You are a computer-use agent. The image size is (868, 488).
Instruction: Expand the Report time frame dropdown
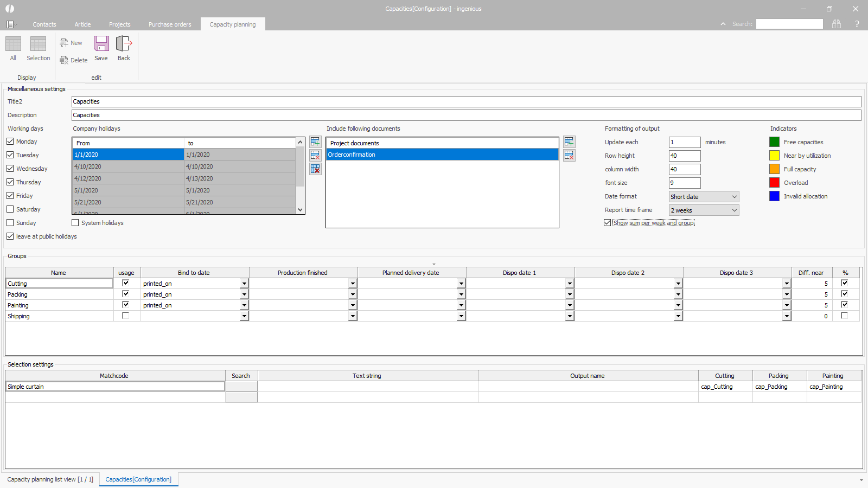point(704,210)
